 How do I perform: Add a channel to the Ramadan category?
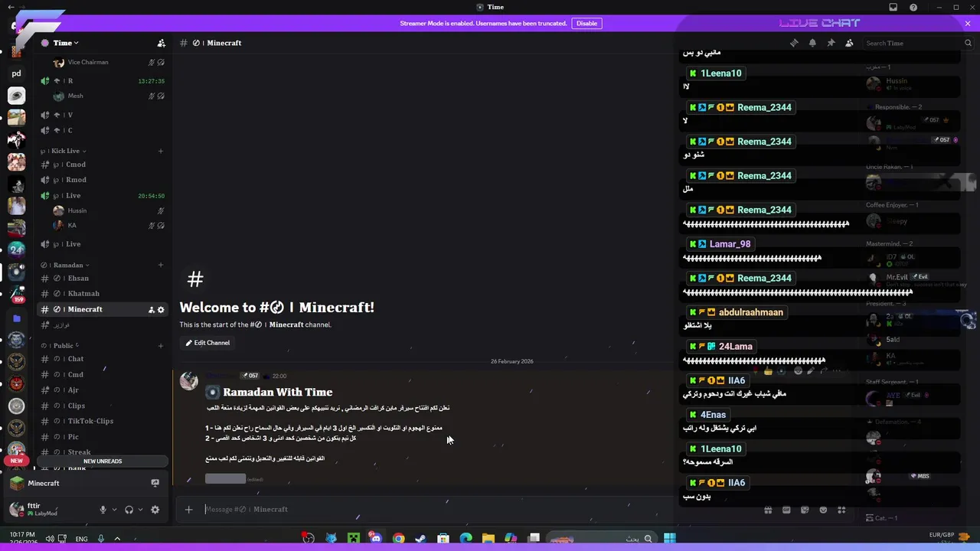(161, 265)
